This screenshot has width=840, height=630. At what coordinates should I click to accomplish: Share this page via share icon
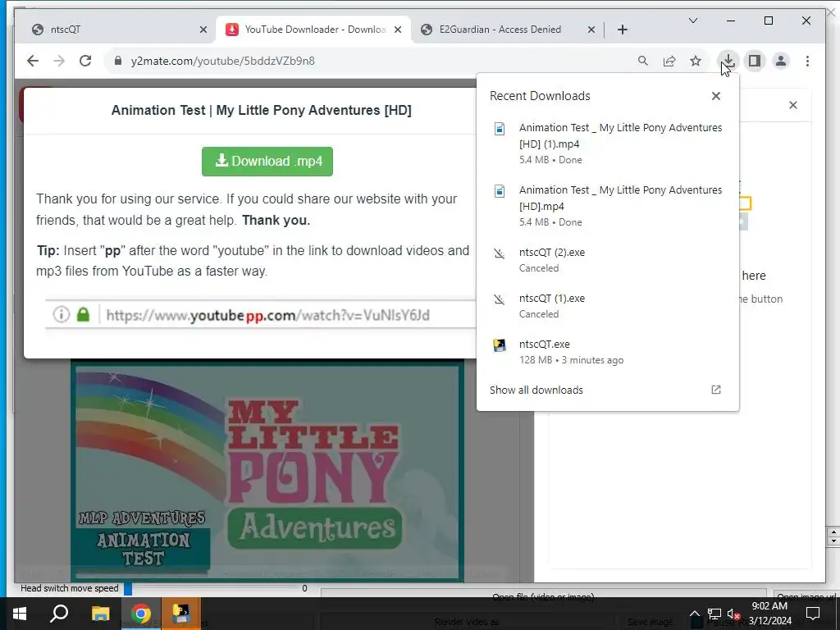(669, 61)
